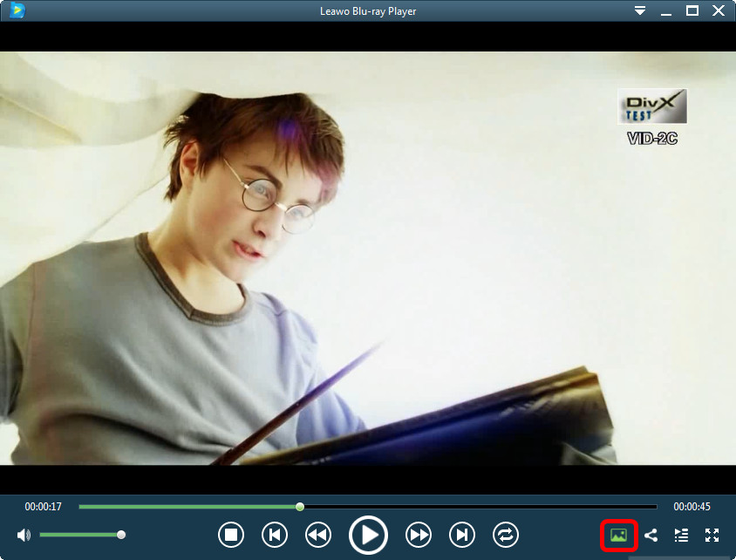Viewport: 736px width, 560px height.
Task: Click the elapsed time 00:00:17
Action: point(44,507)
